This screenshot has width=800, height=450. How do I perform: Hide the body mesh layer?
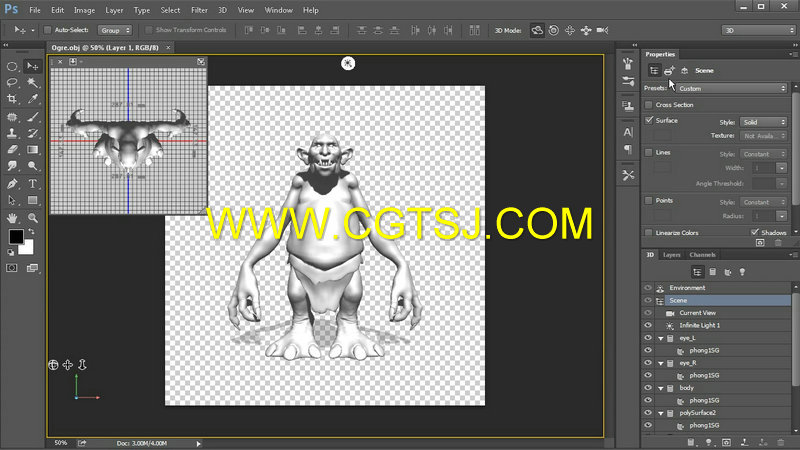pos(648,388)
